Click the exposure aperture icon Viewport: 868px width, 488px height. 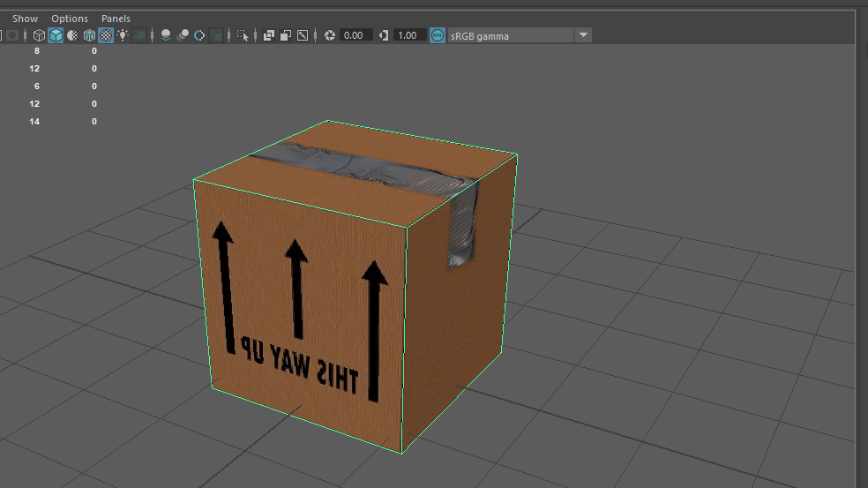pos(330,35)
